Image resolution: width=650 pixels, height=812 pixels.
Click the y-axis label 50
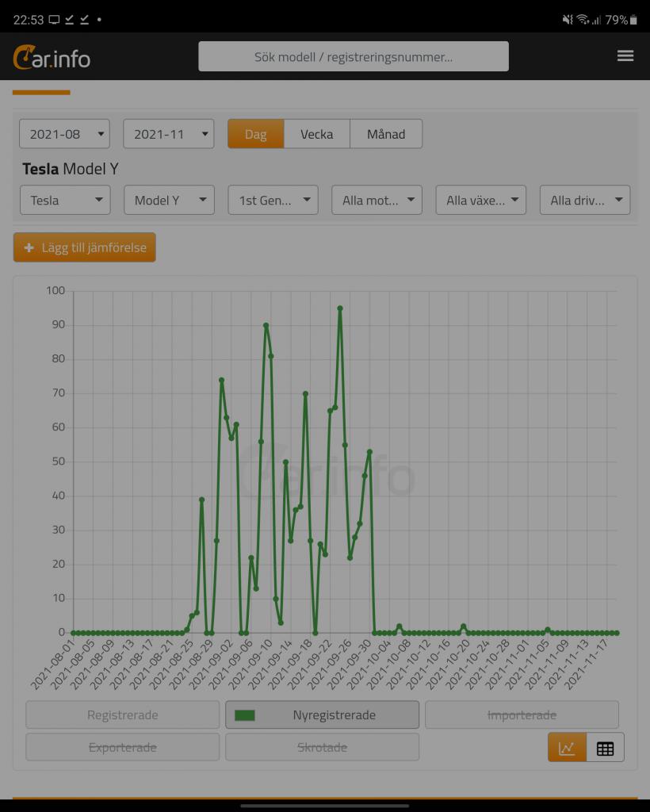[59, 462]
